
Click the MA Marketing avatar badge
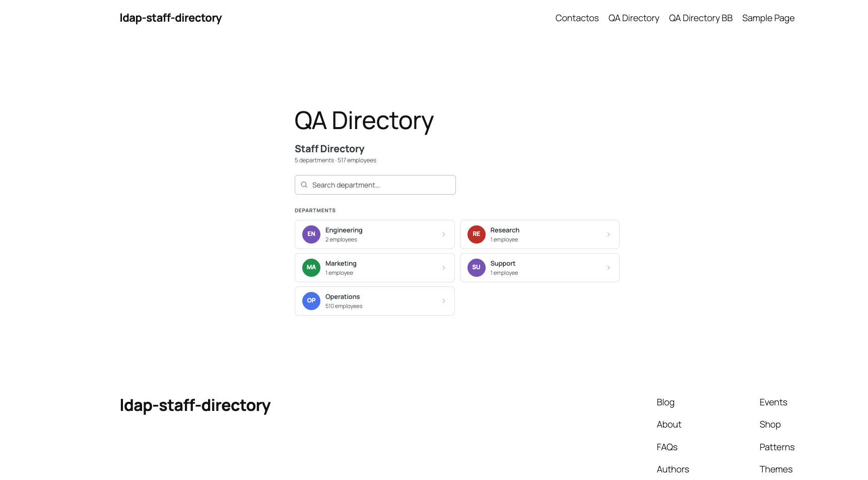[x=311, y=268]
